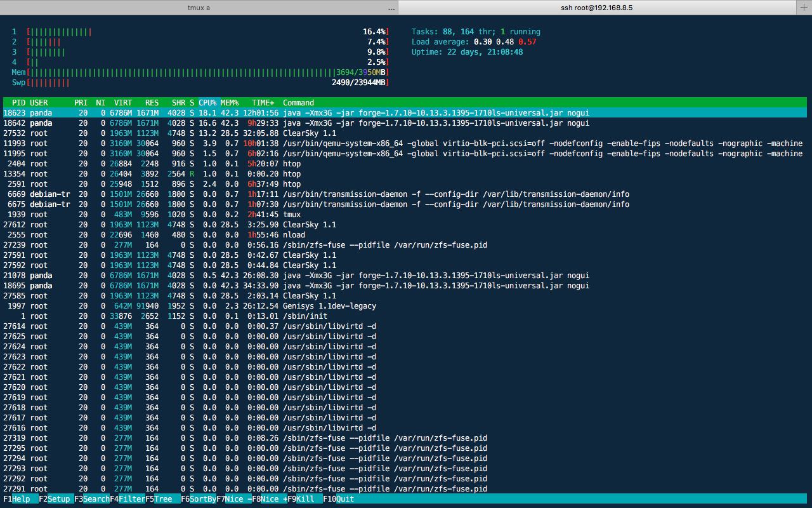Viewport: 812px width, 508px height.
Task: Sort by the VIRT column header
Action: point(123,103)
